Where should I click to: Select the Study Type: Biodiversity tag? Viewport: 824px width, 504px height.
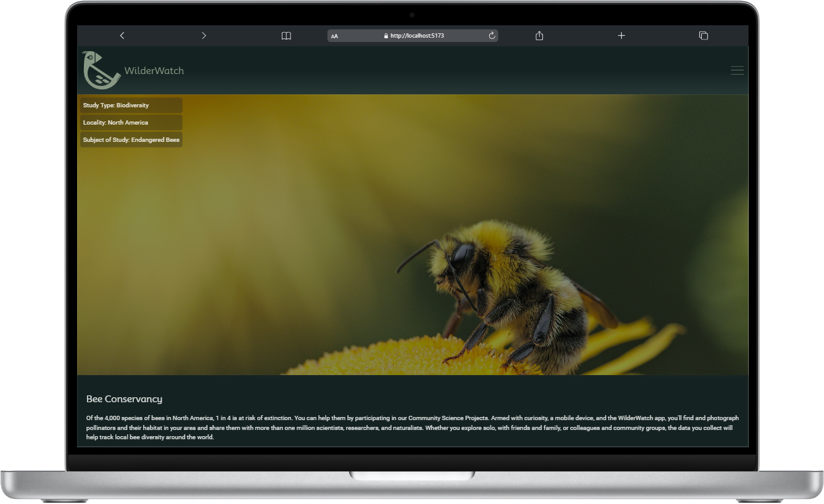tap(130, 105)
